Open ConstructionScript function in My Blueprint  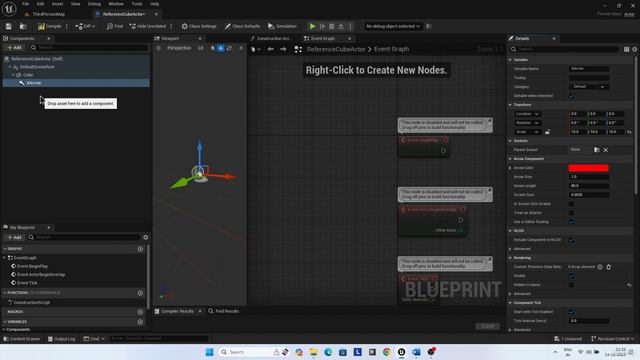(x=31, y=302)
